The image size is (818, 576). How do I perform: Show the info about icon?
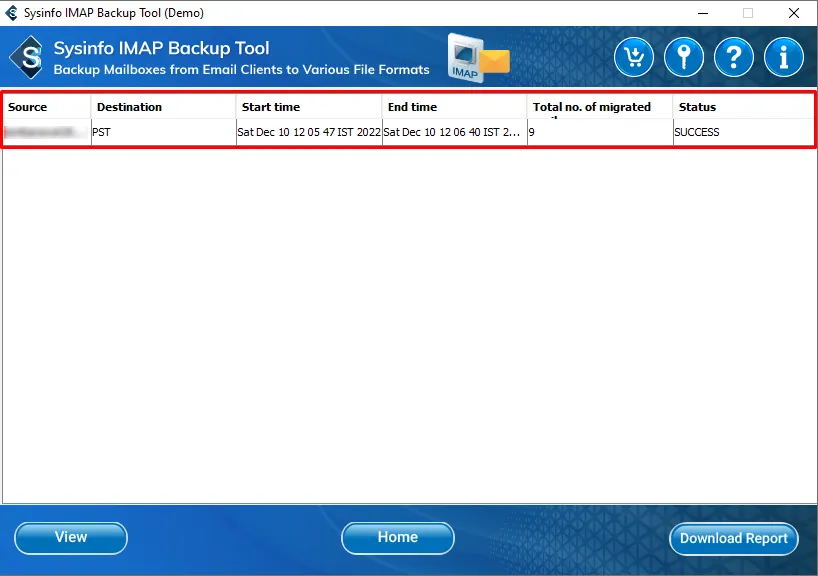784,57
